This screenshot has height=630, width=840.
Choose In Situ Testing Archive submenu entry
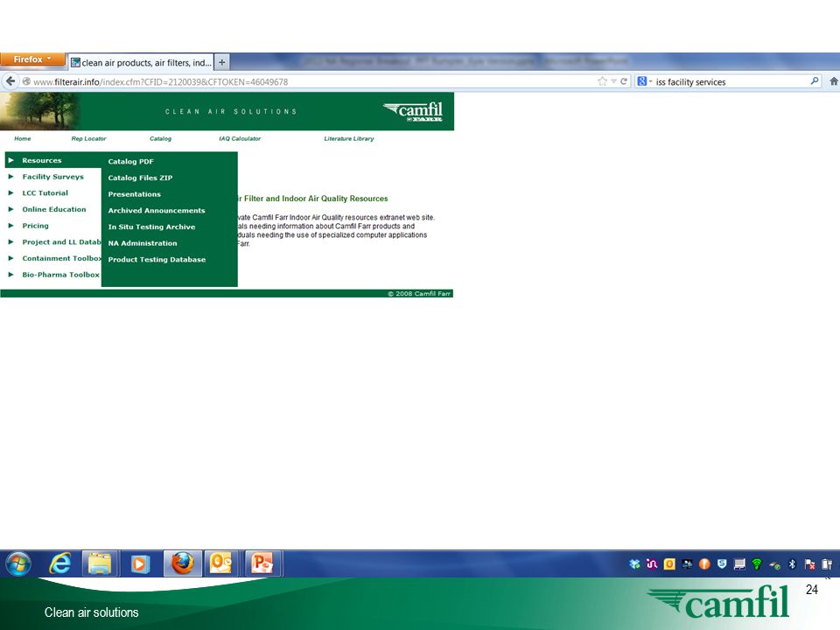click(151, 227)
